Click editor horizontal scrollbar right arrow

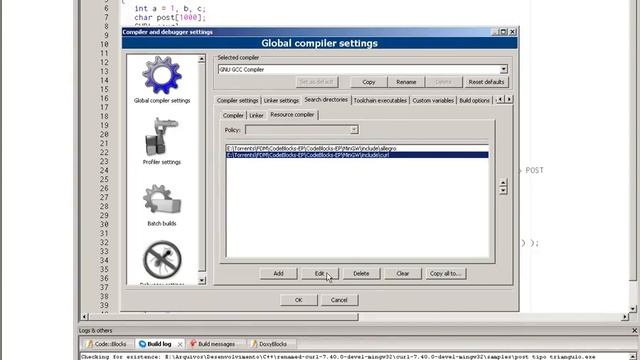click(625, 317)
